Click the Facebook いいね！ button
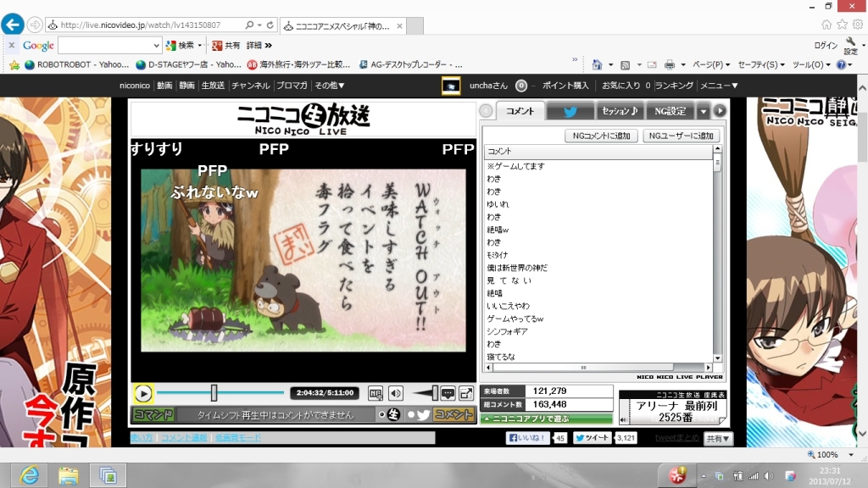The image size is (868, 488). coord(527,438)
